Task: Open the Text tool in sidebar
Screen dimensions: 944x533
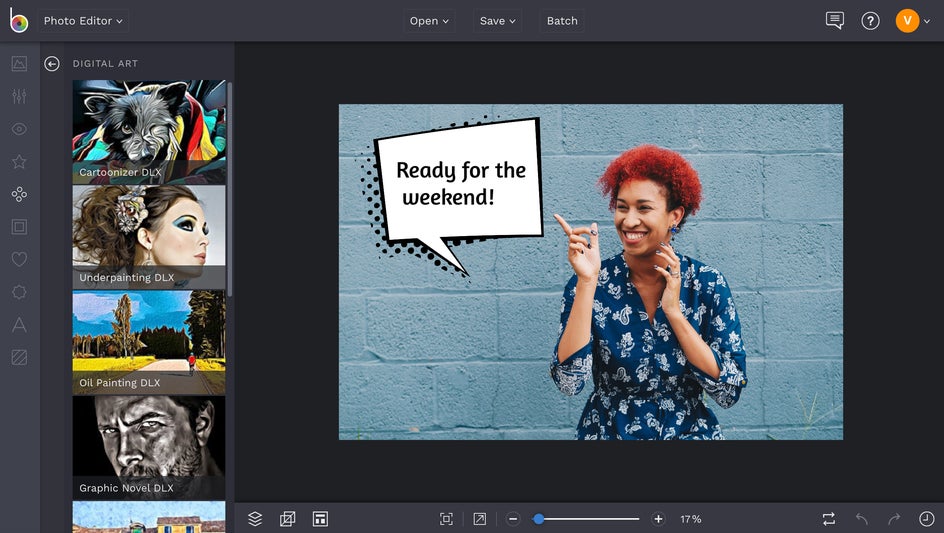Action: (19, 325)
